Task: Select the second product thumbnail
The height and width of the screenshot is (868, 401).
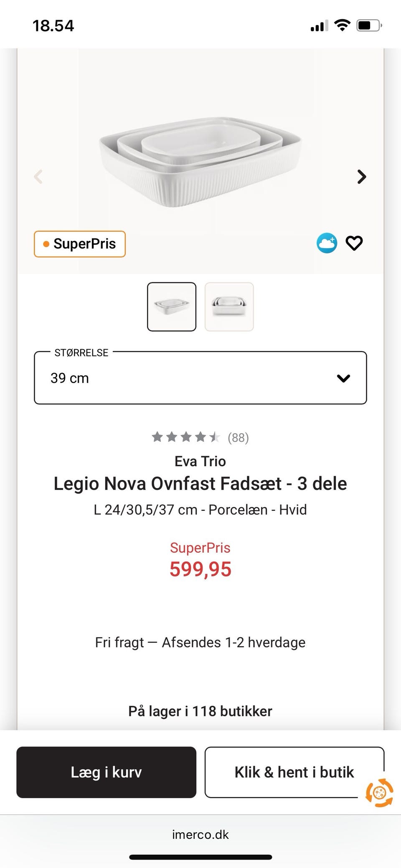Action: [229, 307]
